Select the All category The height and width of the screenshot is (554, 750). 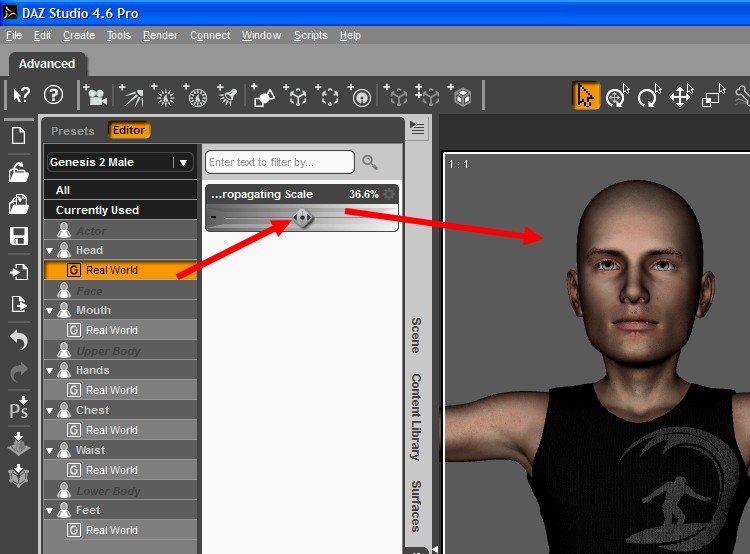pos(120,190)
